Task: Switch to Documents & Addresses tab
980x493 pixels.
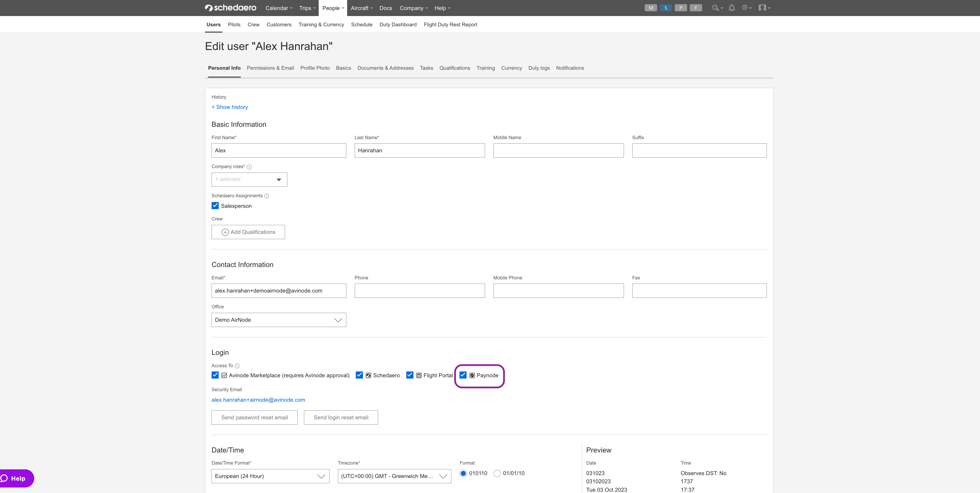Action: (x=385, y=68)
